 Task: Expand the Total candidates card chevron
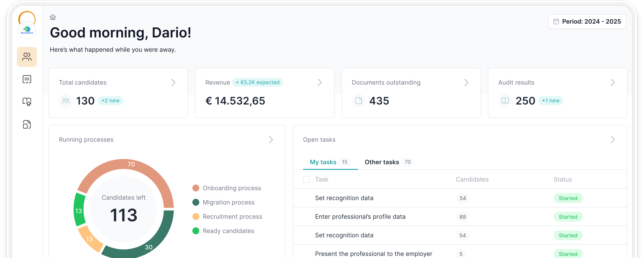click(x=173, y=83)
